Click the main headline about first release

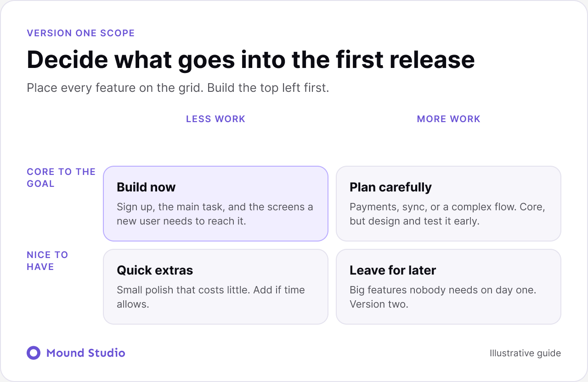pyautogui.click(x=251, y=60)
